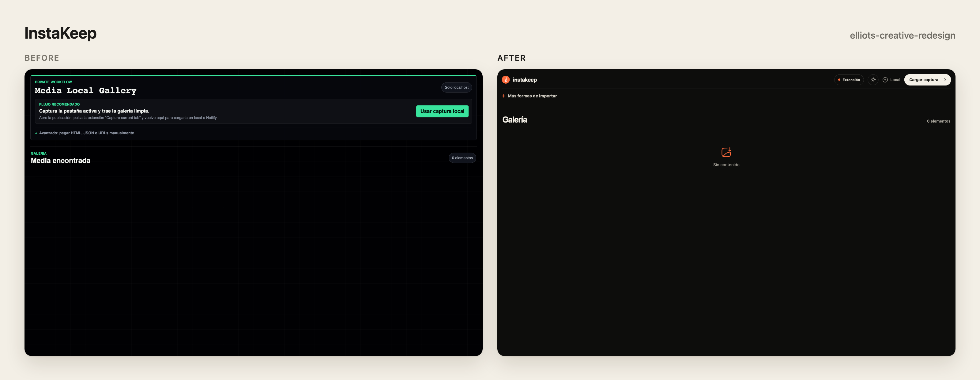The height and width of the screenshot is (380, 980).
Task: Expand Más formas de importar
Action: [529, 96]
